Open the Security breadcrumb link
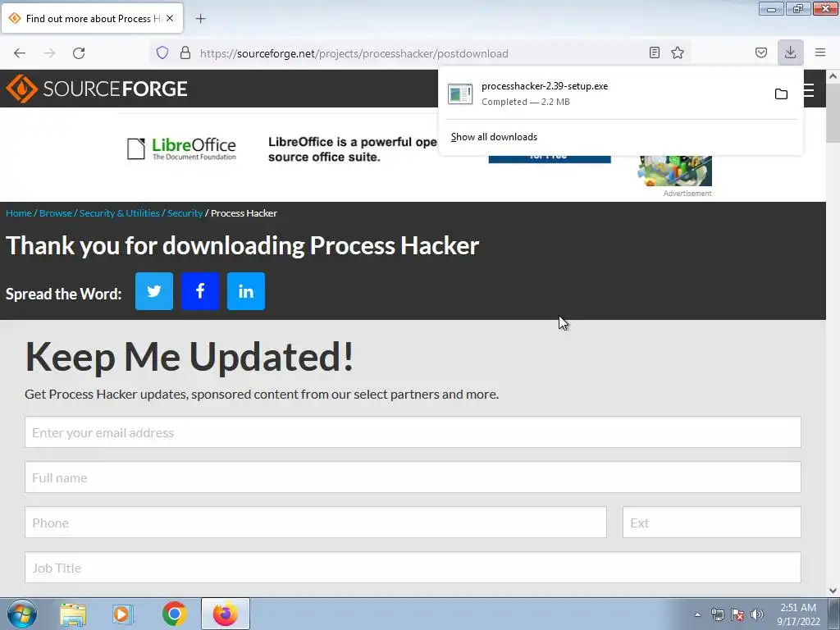The width and height of the screenshot is (840, 630). pyautogui.click(x=185, y=213)
